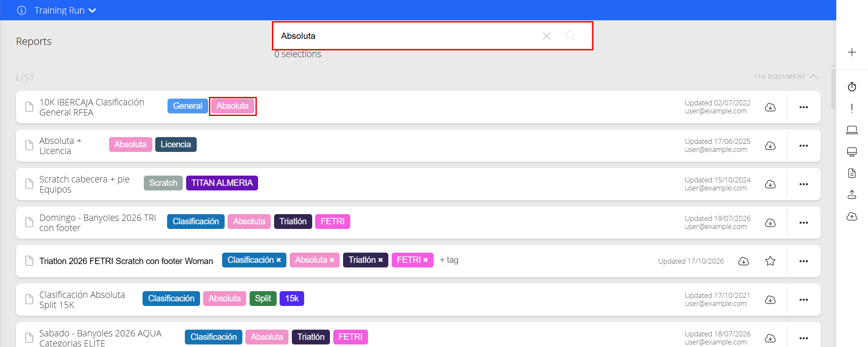Select the TITAN ALMERIA tag
Viewport: 868px width, 347px height.
tap(222, 183)
